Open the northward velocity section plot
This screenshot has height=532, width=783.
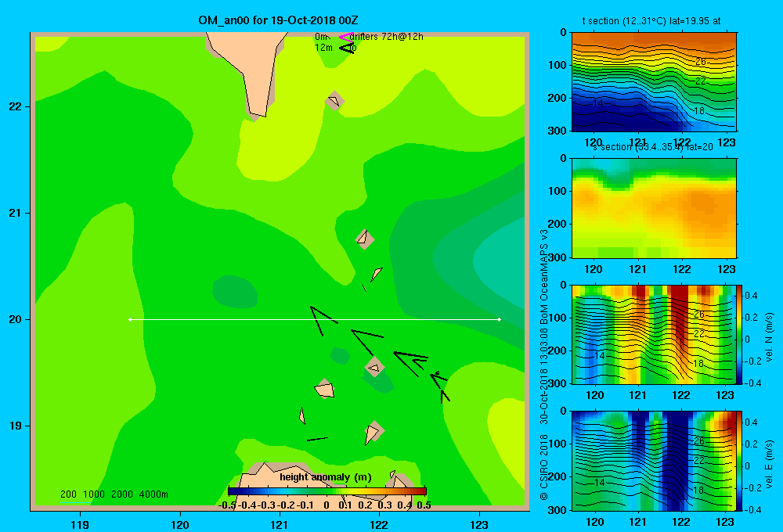click(x=654, y=334)
